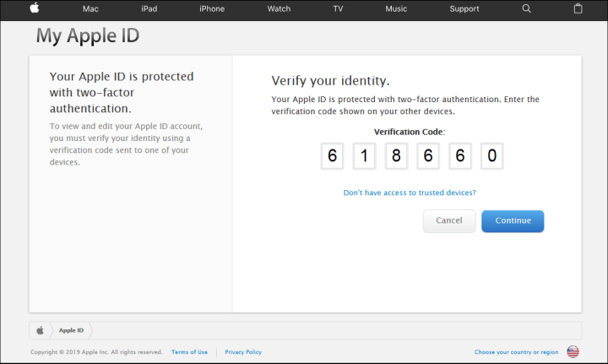Click the Apple icon in the breadcrumb bar
Viewport: 608px width, 364px height.
(40, 330)
